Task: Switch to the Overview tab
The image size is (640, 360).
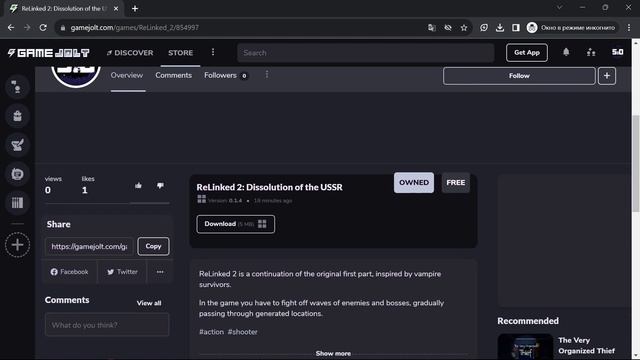Action: click(x=127, y=76)
